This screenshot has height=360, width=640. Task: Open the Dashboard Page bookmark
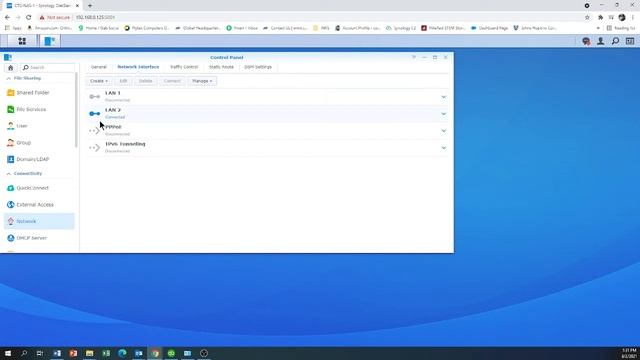[490, 28]
